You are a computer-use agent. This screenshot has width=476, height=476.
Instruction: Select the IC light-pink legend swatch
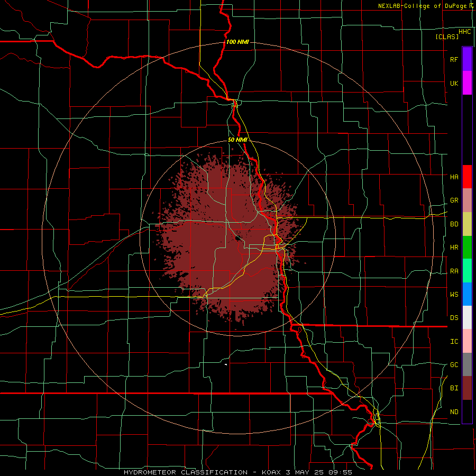[467, 341]
